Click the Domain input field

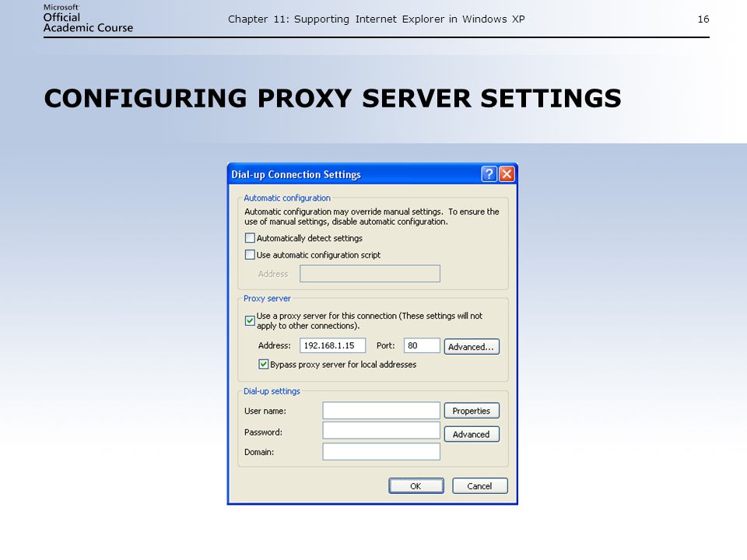point(381,451)
